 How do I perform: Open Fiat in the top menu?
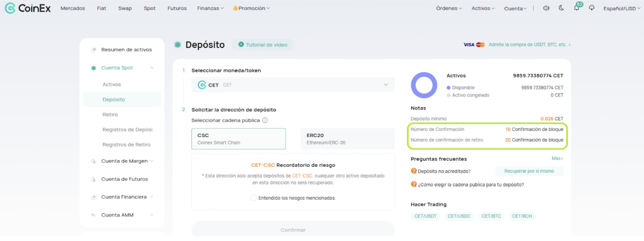tap(102, 8)
